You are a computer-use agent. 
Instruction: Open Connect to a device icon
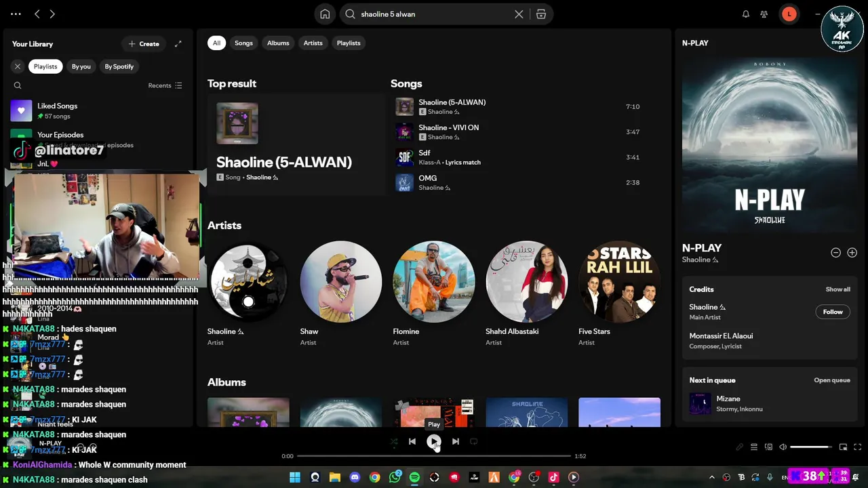[x=768, y=447]
